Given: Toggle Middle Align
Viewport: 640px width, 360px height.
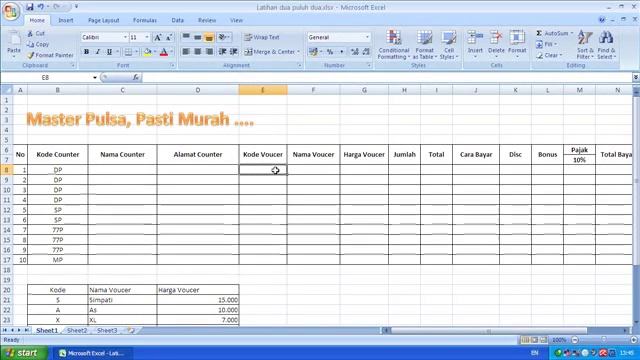Looking at the screenshot, I should [x=198, y=37].
